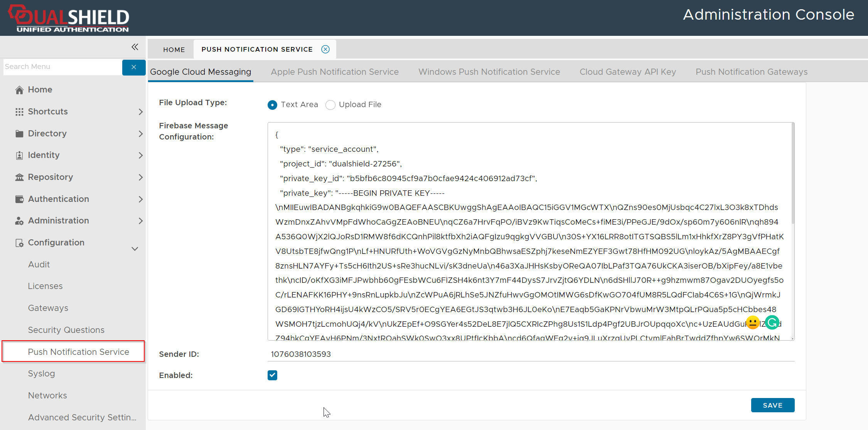Click the Home house icon in sidebar

coord(19,90)
